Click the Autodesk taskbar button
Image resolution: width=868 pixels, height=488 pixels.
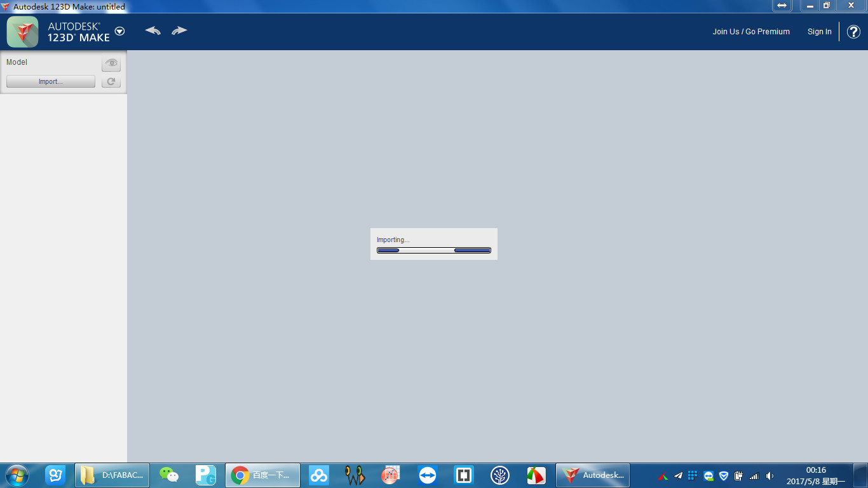pos(593,475)
